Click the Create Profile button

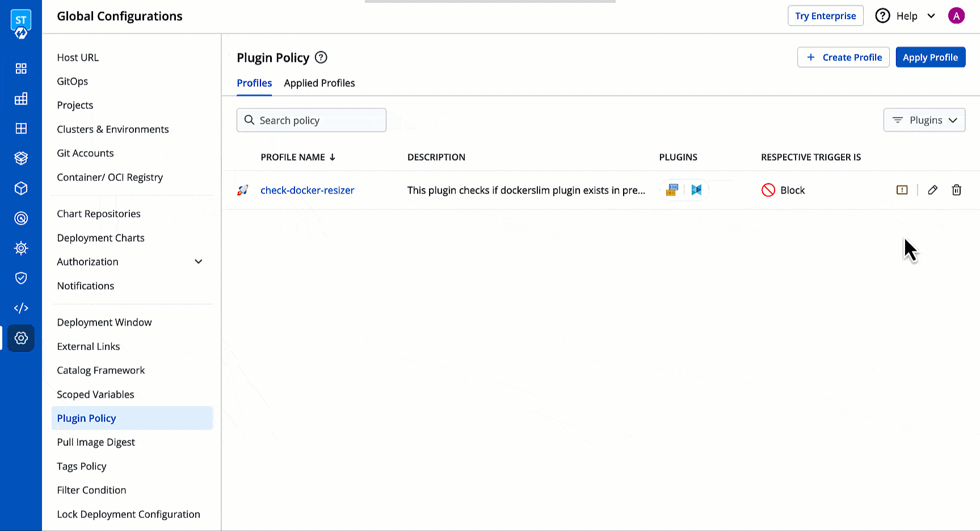pyautogui.click(x=843, y=57)
